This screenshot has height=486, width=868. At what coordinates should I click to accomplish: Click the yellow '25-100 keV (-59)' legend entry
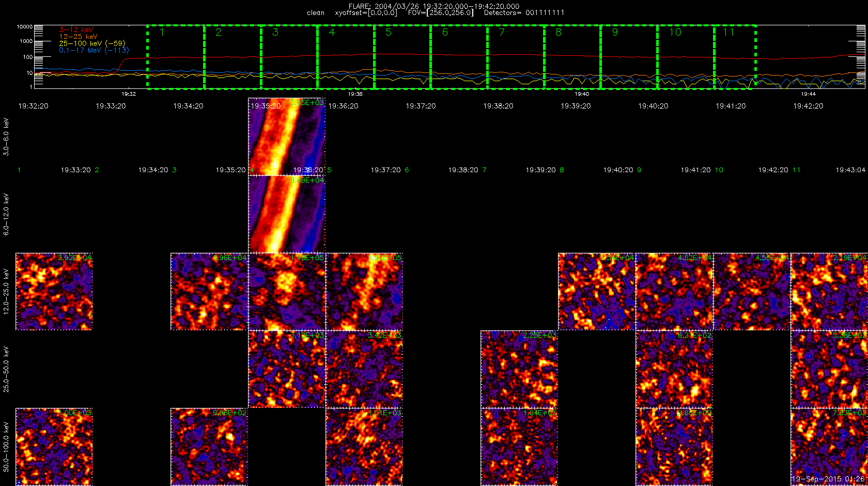click(x=92, y=43)
